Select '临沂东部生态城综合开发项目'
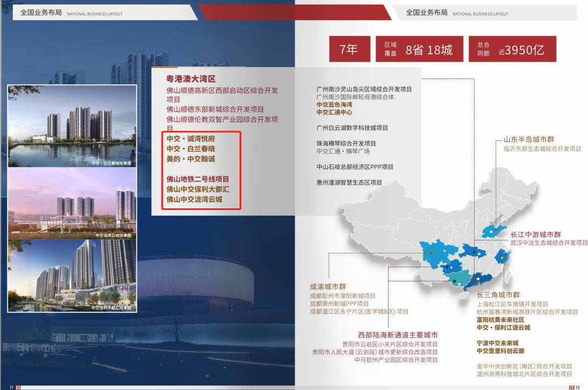This screenshot has height=390, width=588. pos(542,148)
